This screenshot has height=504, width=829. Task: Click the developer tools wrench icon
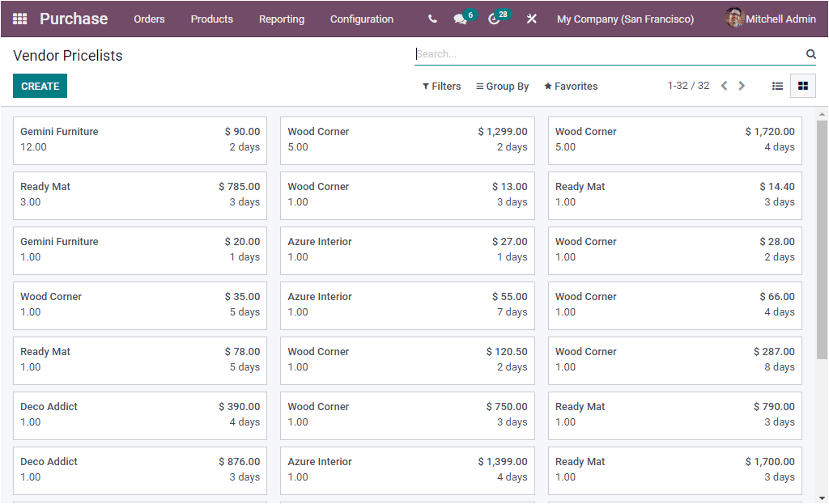click(x=531, y=18)
